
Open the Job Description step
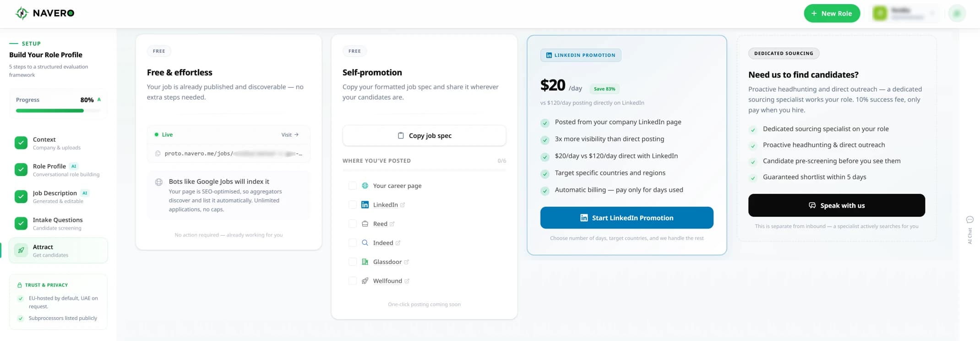(58, 196)
